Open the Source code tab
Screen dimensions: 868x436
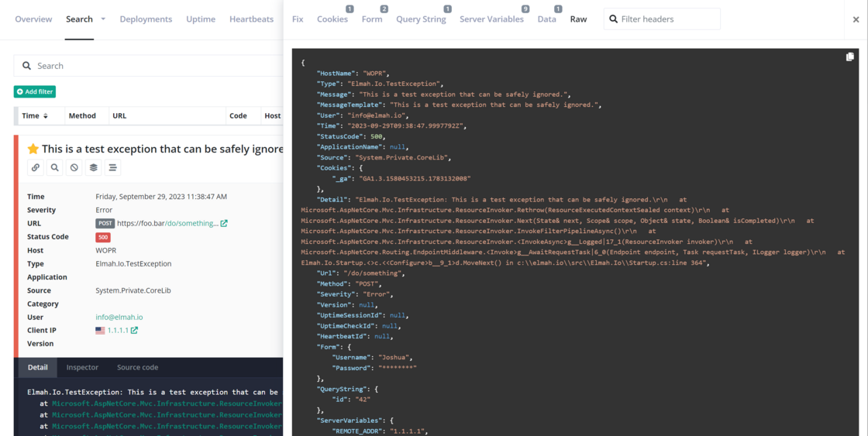point(137,367)
